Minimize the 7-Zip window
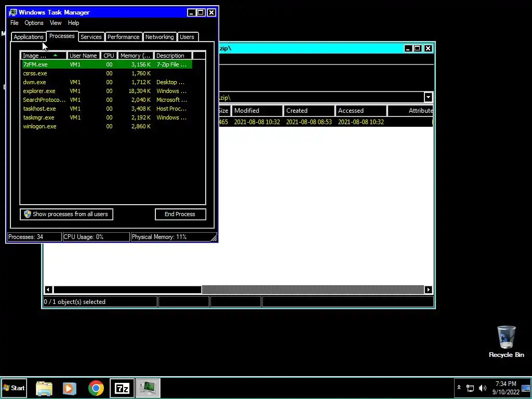 (x=408, y=48)
